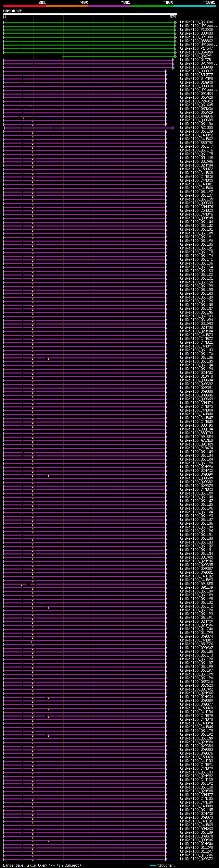This screenshot has width=219, height=868.
Task: Select label UniRef100_Q6JLW9
Action: pyautogui.click(x=196, y=452)
